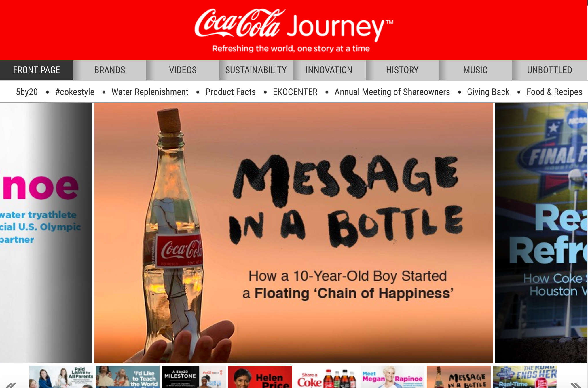Follow the 5by20 link

click(27, 92)
